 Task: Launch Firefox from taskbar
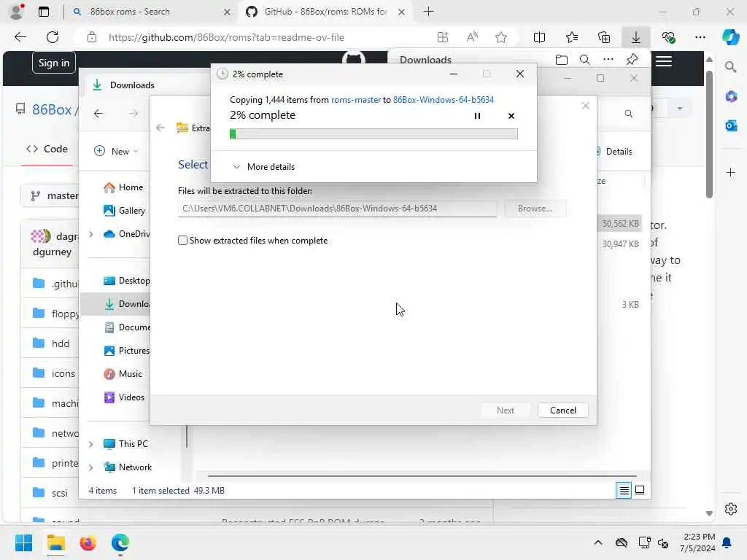tap(88, 542)
